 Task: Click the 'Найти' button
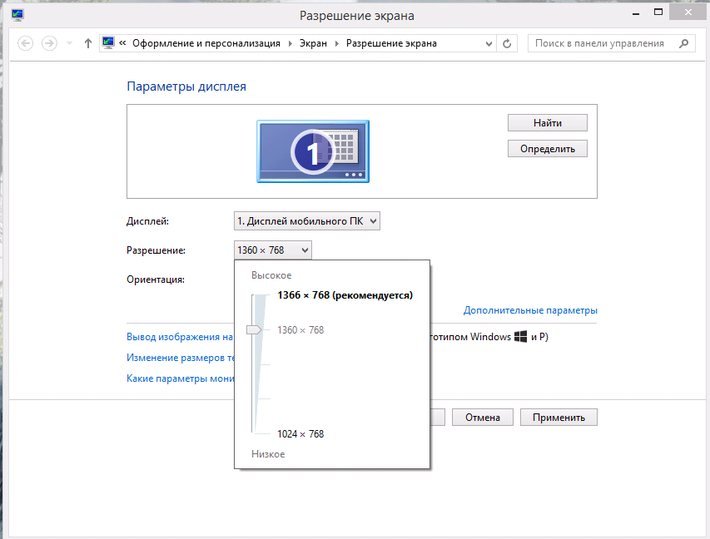click(x=547, y=123)
